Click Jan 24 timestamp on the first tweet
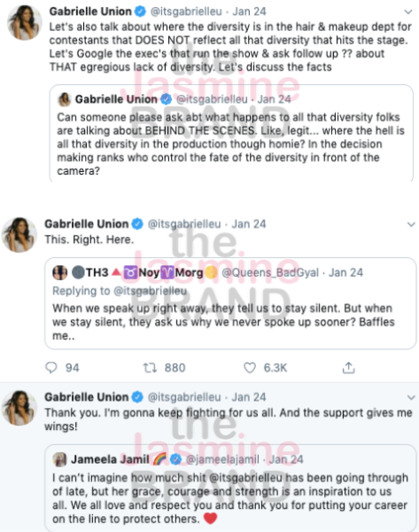This screenshot has width=419, height=532. tap(249, 12)
